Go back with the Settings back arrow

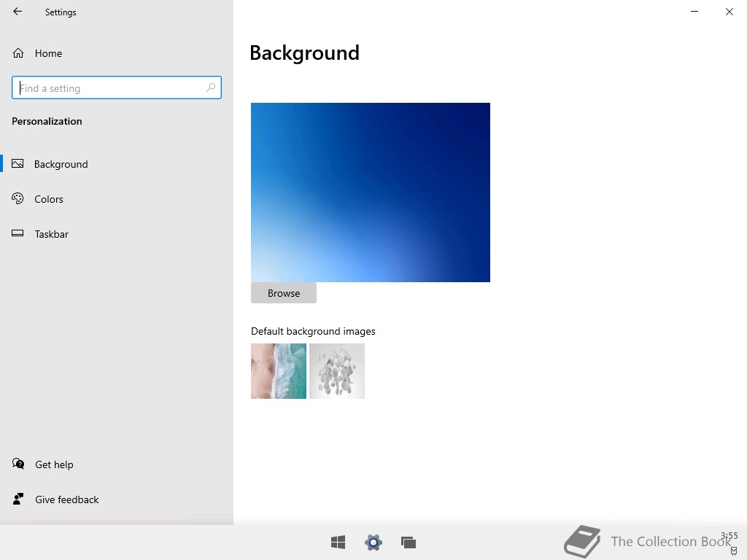coord(18,12)
